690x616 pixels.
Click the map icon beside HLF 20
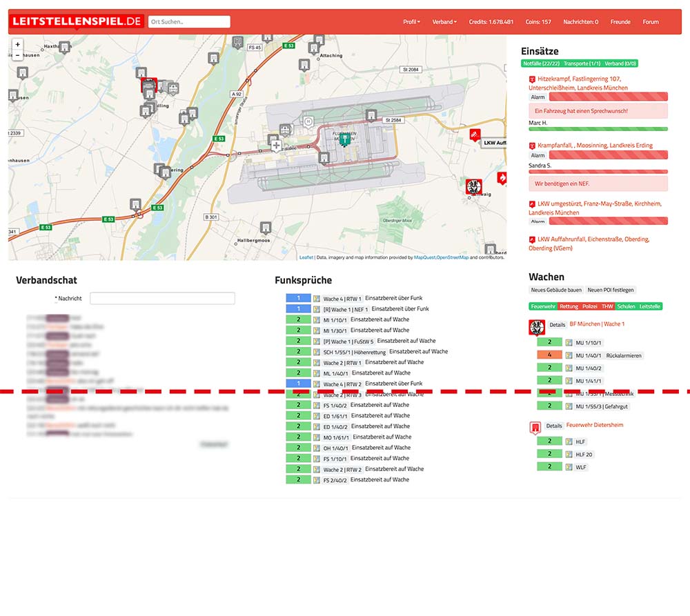pyautogui.click(x=569, y=454)
